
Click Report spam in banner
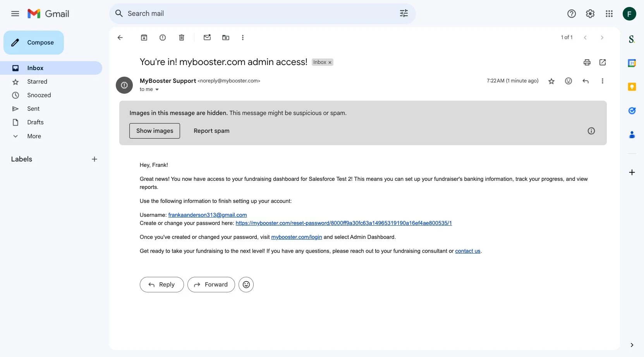(x=211, y=131)
